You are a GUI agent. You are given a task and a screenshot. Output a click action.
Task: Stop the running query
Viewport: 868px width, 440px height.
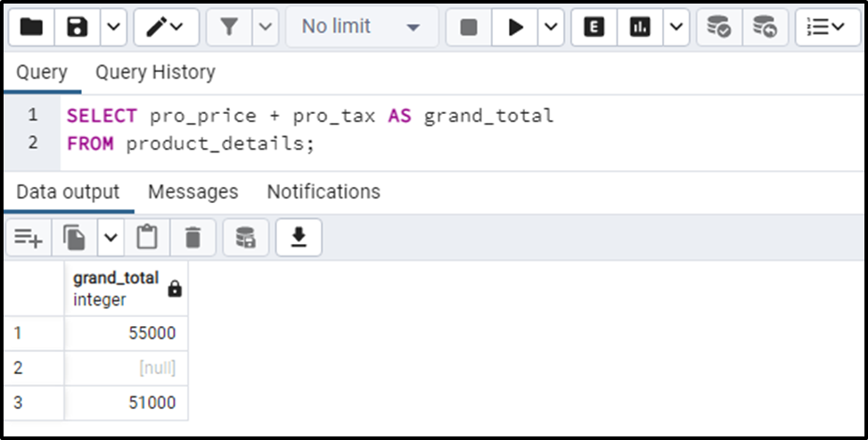pyautogui.click(x=469, y=27)
